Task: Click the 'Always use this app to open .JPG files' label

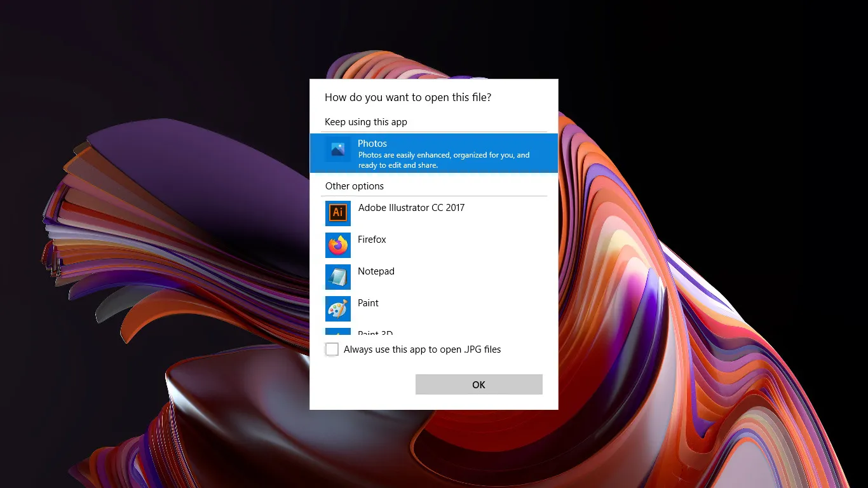Action: 422,349
